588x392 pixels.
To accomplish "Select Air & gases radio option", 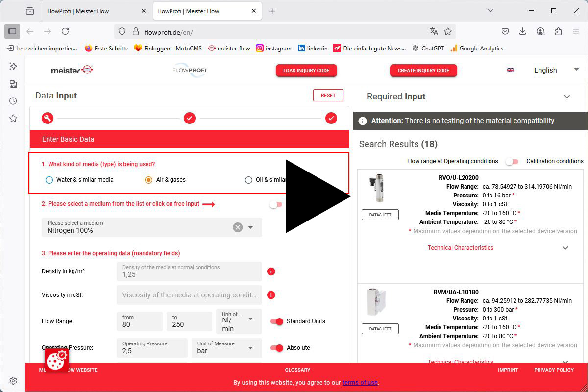I will point(148,180).
